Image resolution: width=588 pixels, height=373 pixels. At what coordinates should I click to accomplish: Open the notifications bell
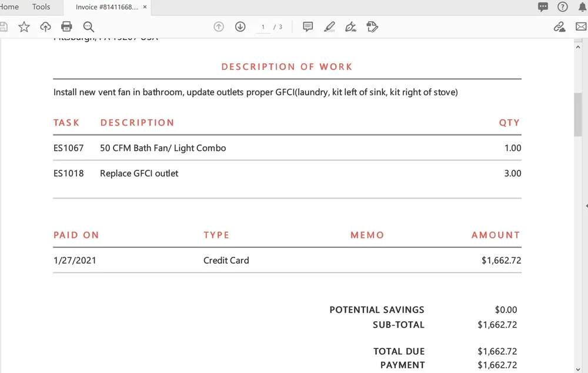click(x=582, y=7)
